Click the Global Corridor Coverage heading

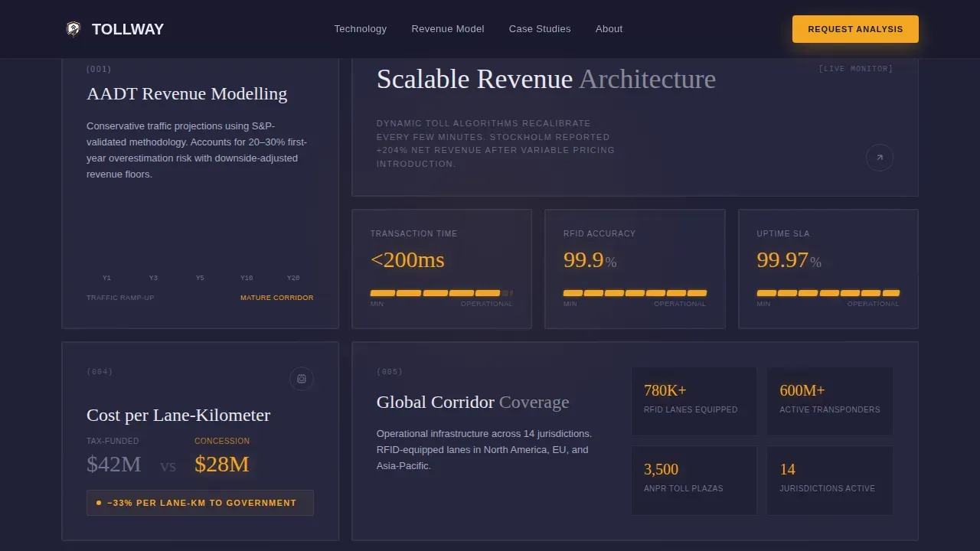coord(473,403)
